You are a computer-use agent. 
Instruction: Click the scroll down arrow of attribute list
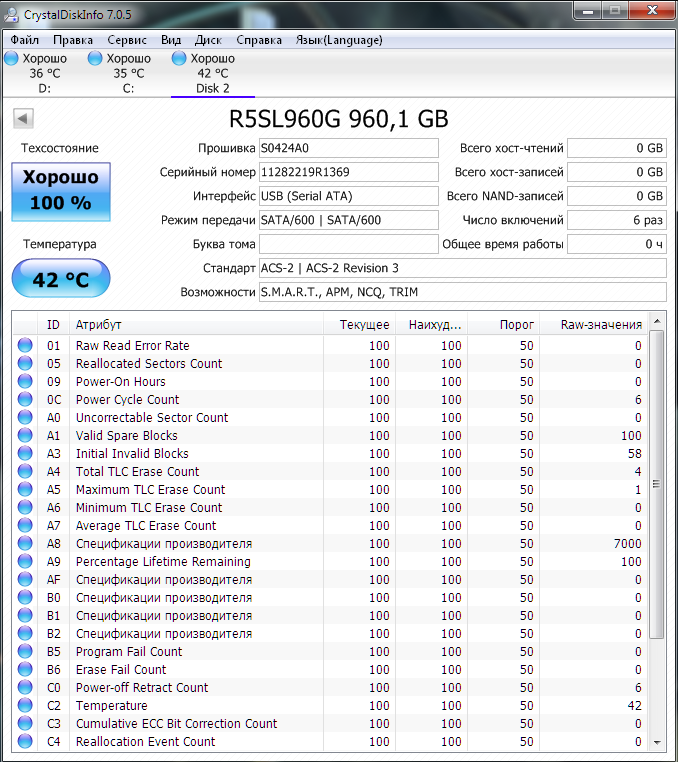coord(657,742)
